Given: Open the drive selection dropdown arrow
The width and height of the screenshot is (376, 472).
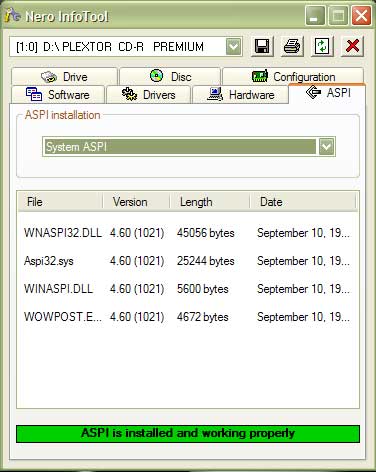Looking at the screenshot, I should pos(233,46).
